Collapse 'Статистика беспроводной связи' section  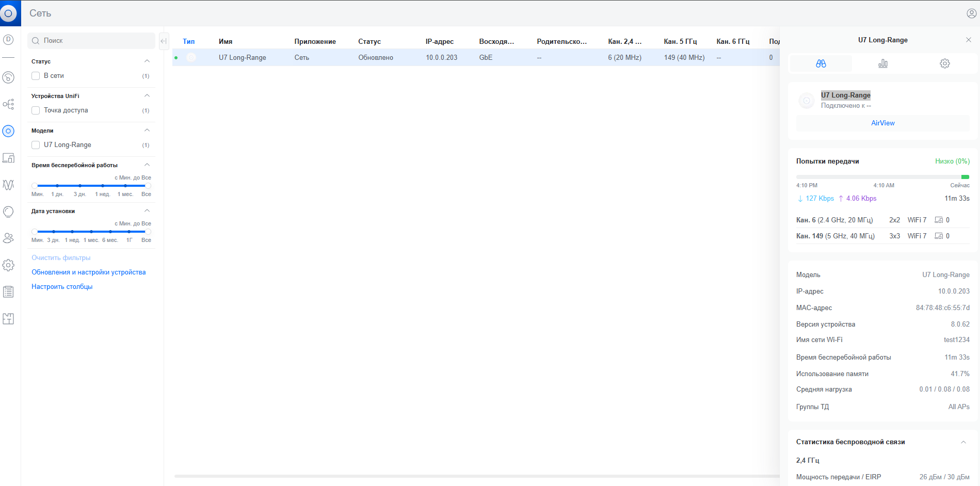click(x=963, y=442)
